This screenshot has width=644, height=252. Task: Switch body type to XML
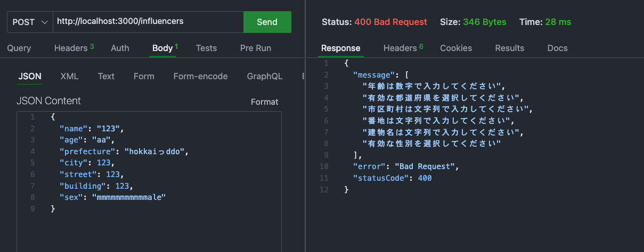[69, 76]
